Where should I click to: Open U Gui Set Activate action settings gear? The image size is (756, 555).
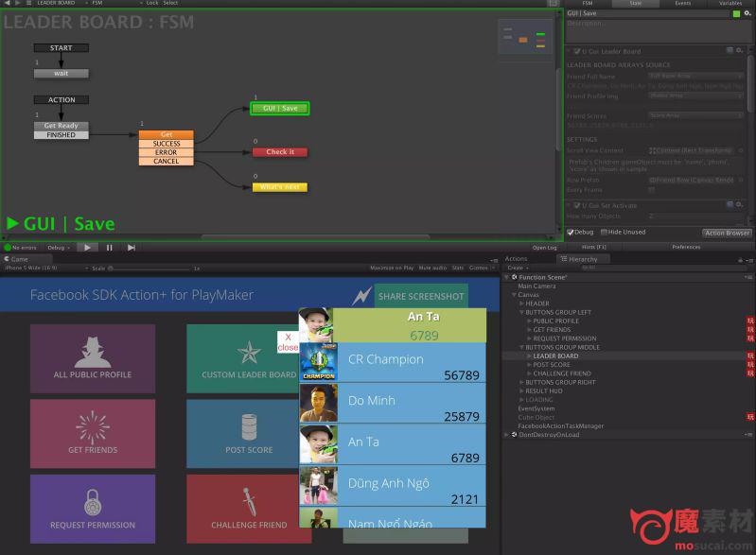[739, 205]
